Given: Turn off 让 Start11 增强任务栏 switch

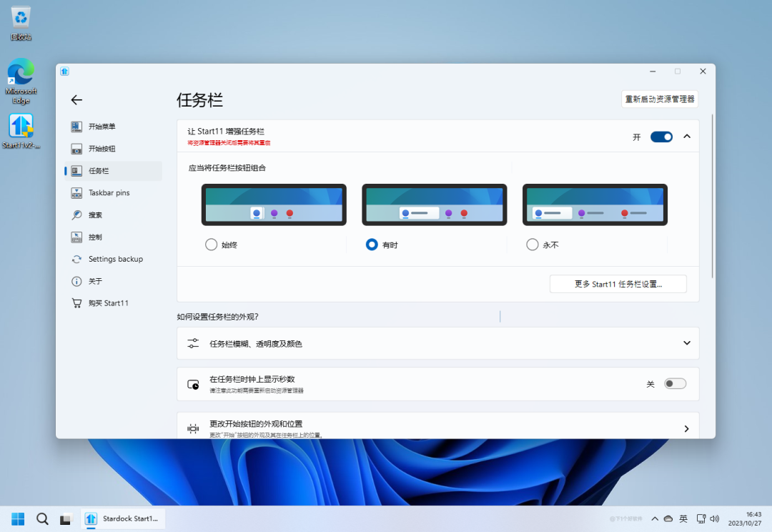Looking at the screenshot, I should pyautogui.click(x=661, y=137).
